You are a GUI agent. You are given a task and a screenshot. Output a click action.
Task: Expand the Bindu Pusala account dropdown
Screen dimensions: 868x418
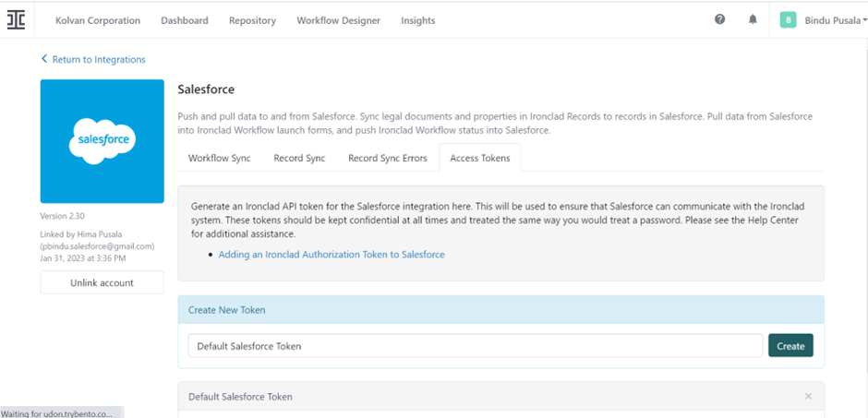coord(836,20)
